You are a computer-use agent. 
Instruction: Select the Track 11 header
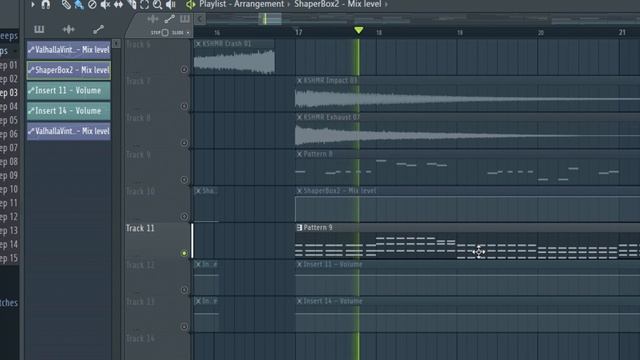coord(158,241)
